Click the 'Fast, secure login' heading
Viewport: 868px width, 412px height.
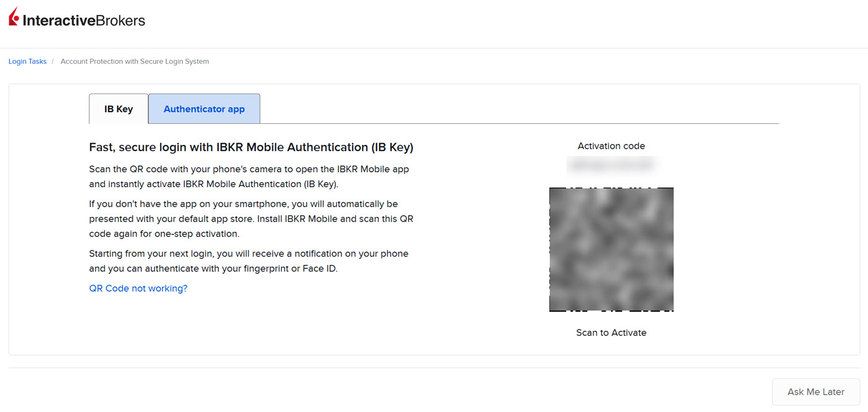tap(251, 147)
